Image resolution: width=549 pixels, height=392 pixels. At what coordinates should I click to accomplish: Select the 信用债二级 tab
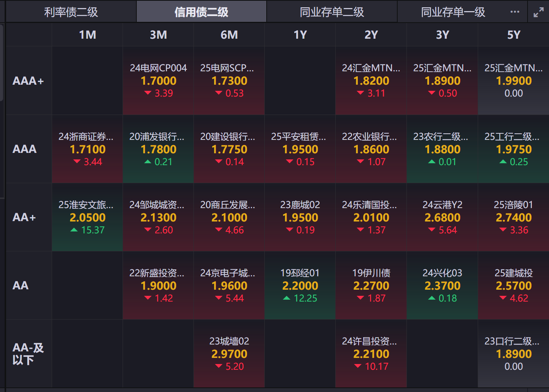point(202,12)
